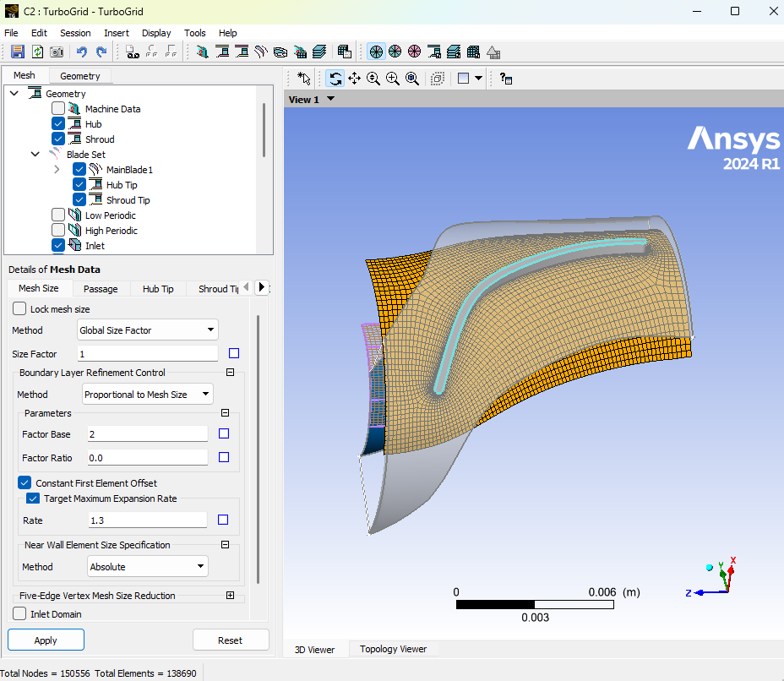Click the expression box beside Size Factor
Screen dimensions: 784x681
pos(234,353)
